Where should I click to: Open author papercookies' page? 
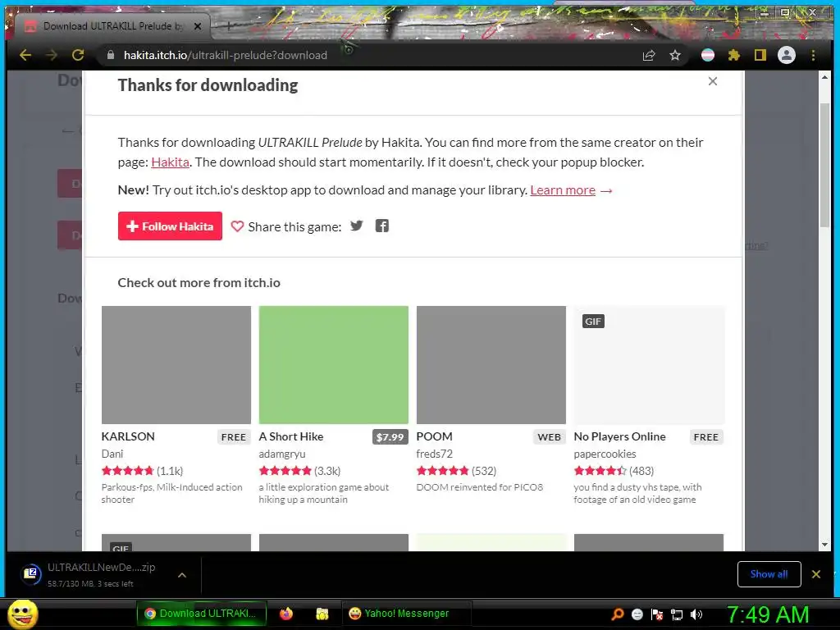[605, 454]
